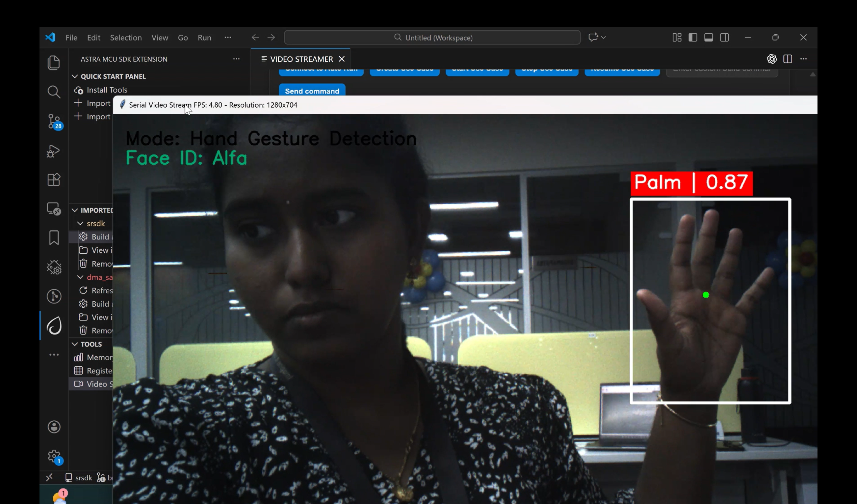Split the editor to the right
This screenshot has height=504, width=857.
(788, 59)
